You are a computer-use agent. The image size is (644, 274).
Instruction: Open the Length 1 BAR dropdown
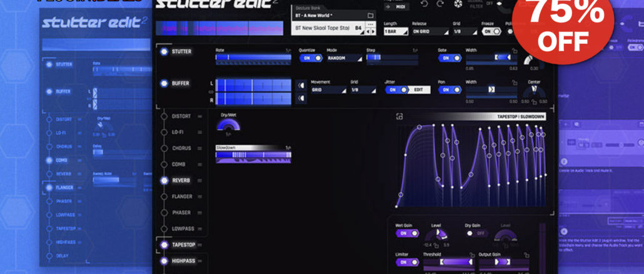click(x=396, y=32)
